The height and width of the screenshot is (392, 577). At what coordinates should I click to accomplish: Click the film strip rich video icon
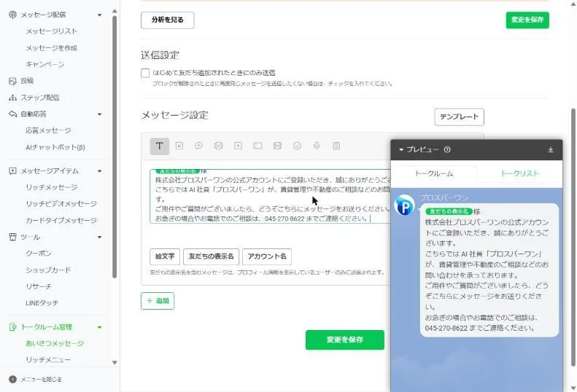(277, 146)
